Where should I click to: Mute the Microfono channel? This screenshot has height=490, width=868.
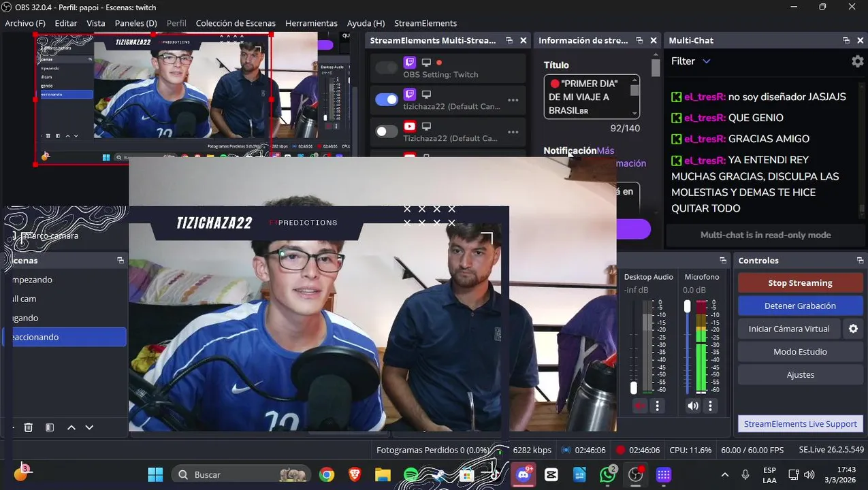(x=692, y=406)
